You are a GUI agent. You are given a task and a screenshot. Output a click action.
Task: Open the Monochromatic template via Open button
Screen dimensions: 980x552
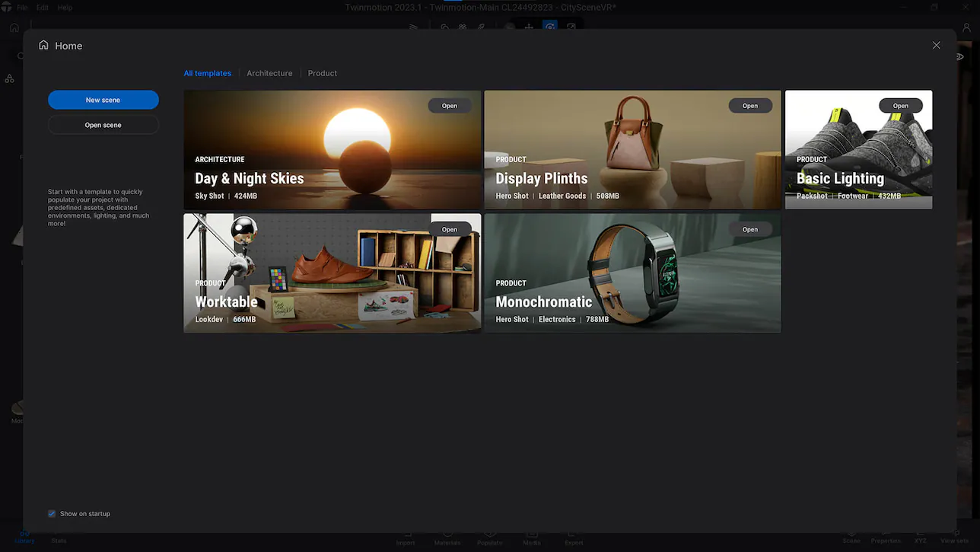[x=749, y=229]
